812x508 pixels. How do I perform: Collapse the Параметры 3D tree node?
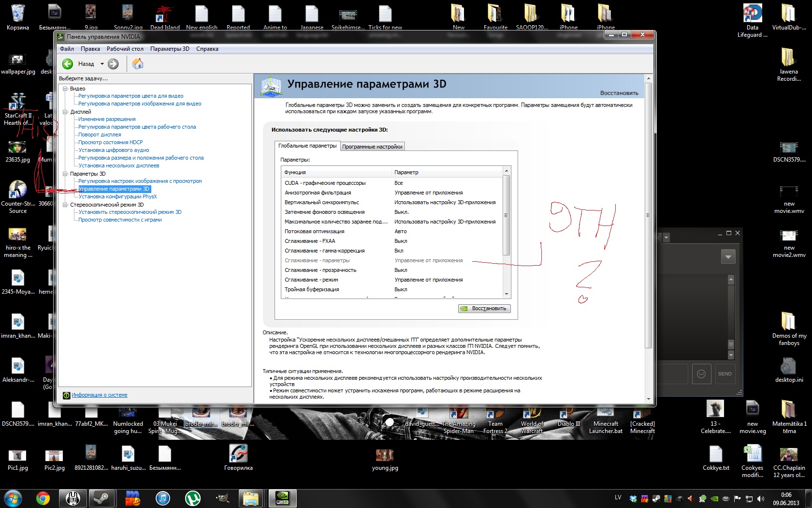pos(65,174)
